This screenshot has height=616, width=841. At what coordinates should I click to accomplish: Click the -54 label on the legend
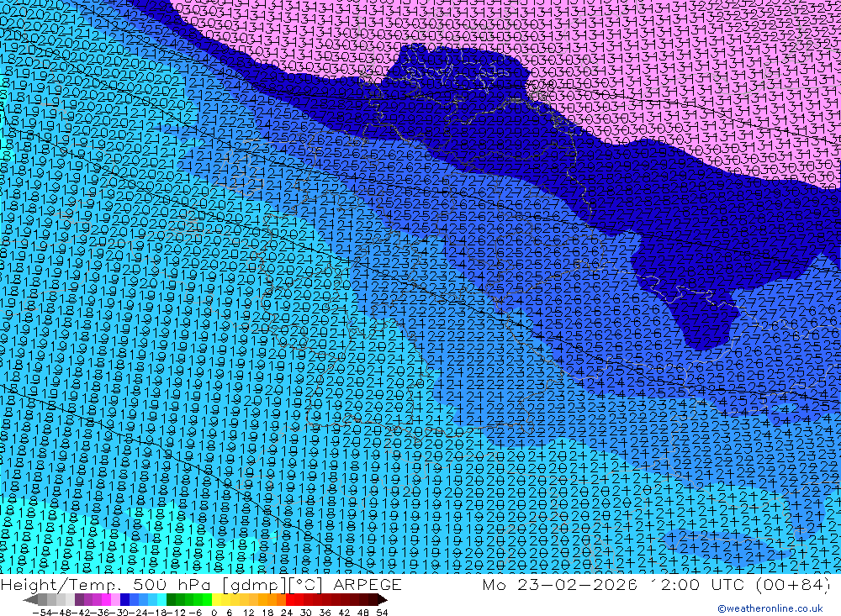tap(42, 613)
